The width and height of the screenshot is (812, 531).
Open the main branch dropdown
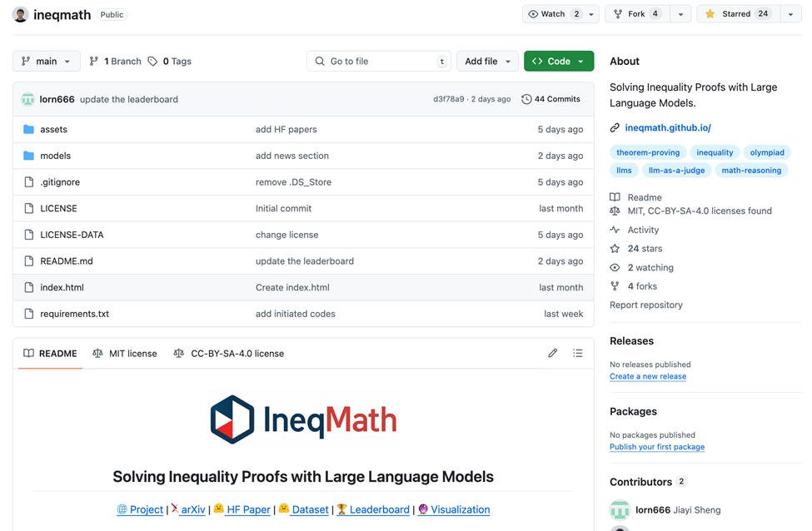(47, 61)
